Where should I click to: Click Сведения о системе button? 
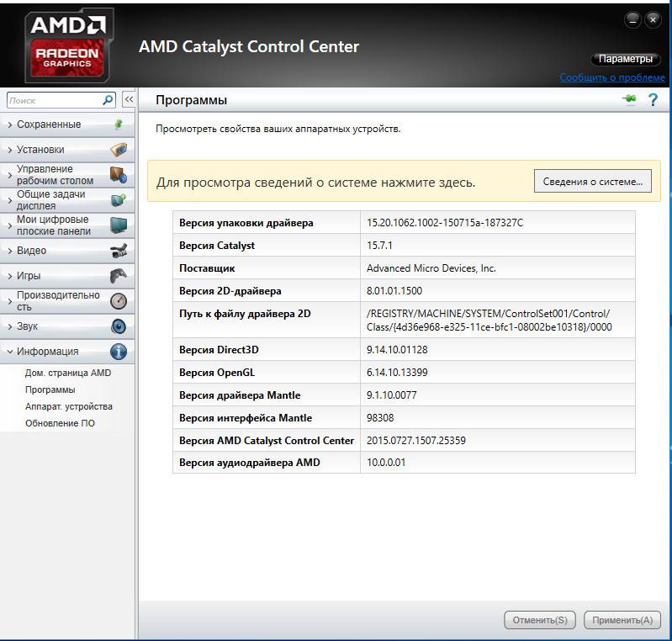point(593,182)
